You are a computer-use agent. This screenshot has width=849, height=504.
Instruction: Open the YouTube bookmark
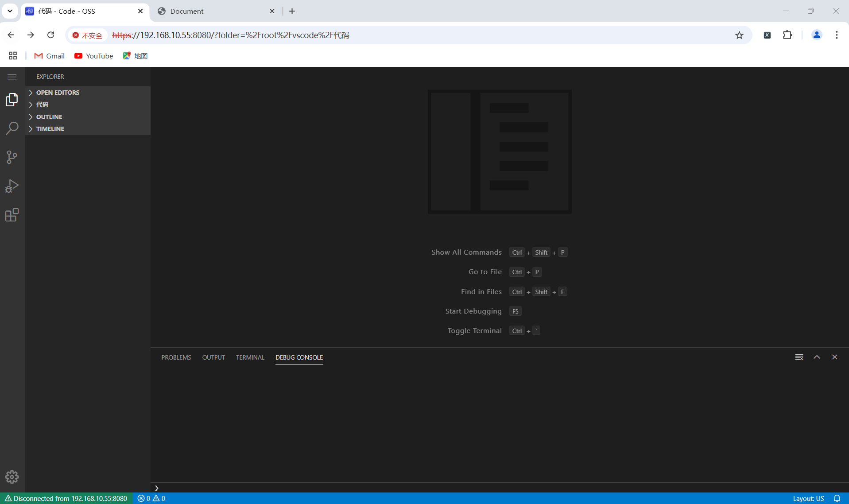93,56
